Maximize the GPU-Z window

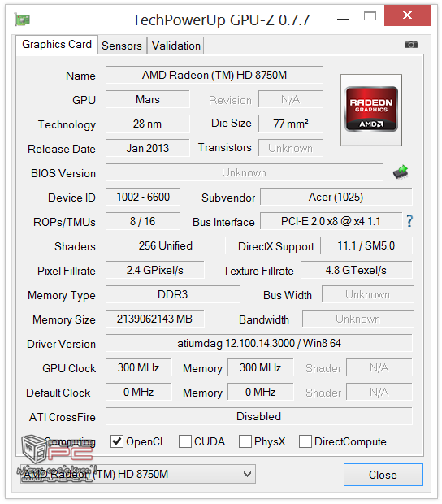tap(370, 15)
